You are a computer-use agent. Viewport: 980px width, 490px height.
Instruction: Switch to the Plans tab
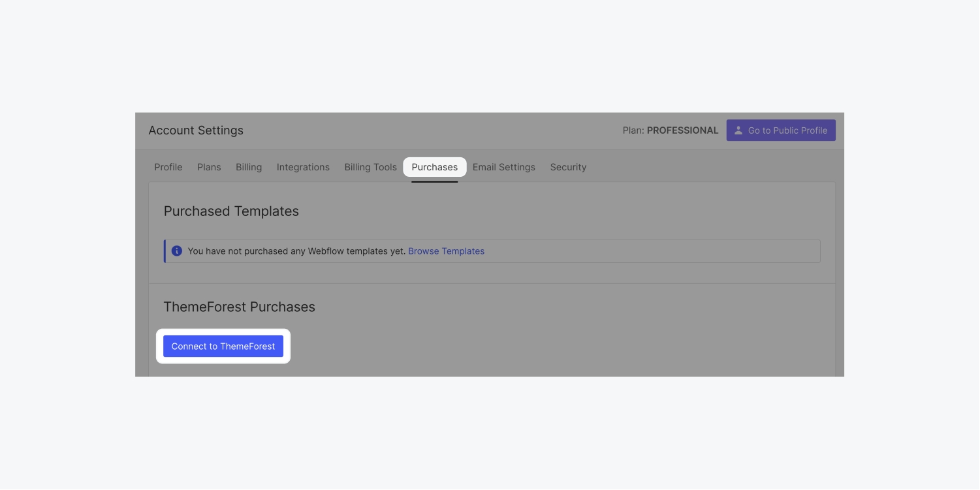(x=209, y=167)
